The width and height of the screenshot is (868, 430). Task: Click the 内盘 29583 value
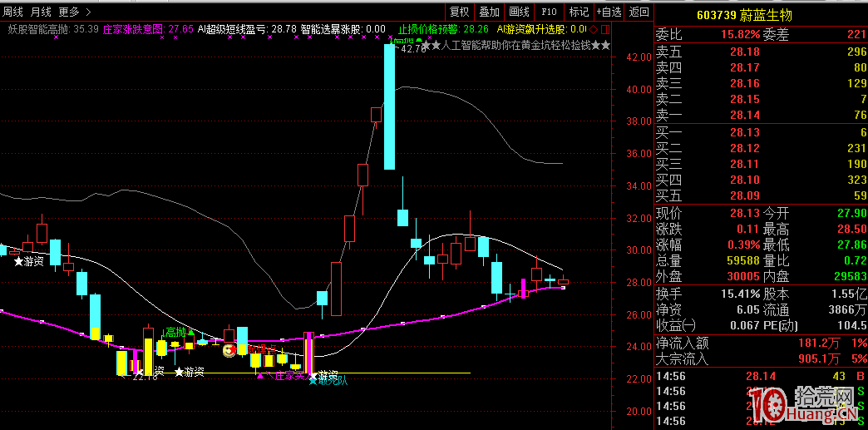[x=850, y=276]
